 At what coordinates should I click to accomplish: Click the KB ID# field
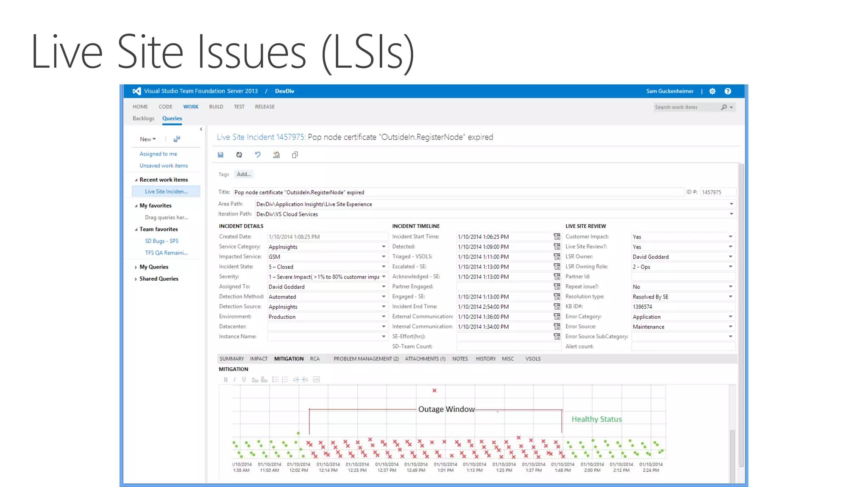(683, 307)
